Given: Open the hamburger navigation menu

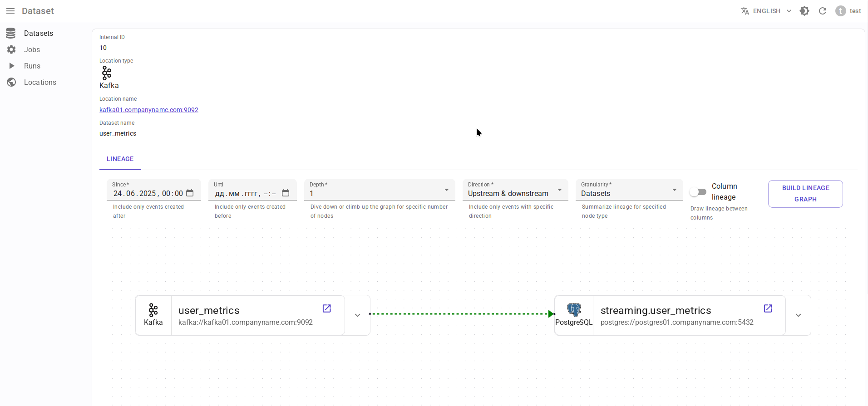Looking at the screenshot, I should [10, 11].
